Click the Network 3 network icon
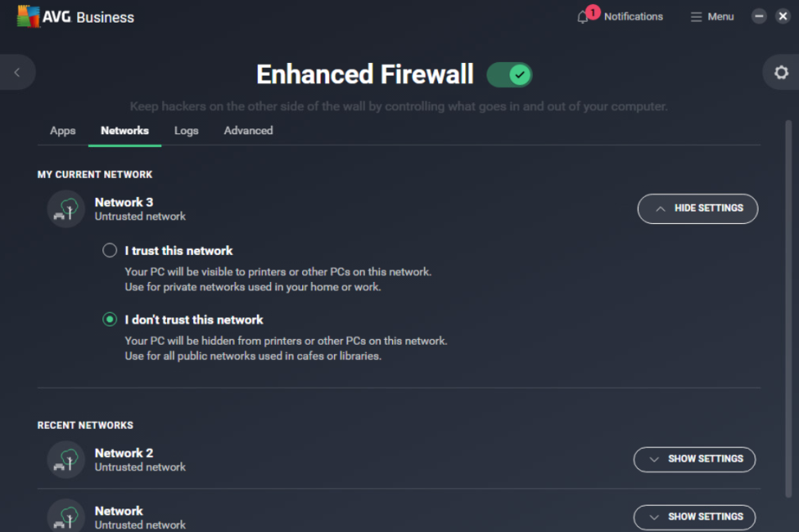Viewport: 799px width, 532px height. click(65, 208)
